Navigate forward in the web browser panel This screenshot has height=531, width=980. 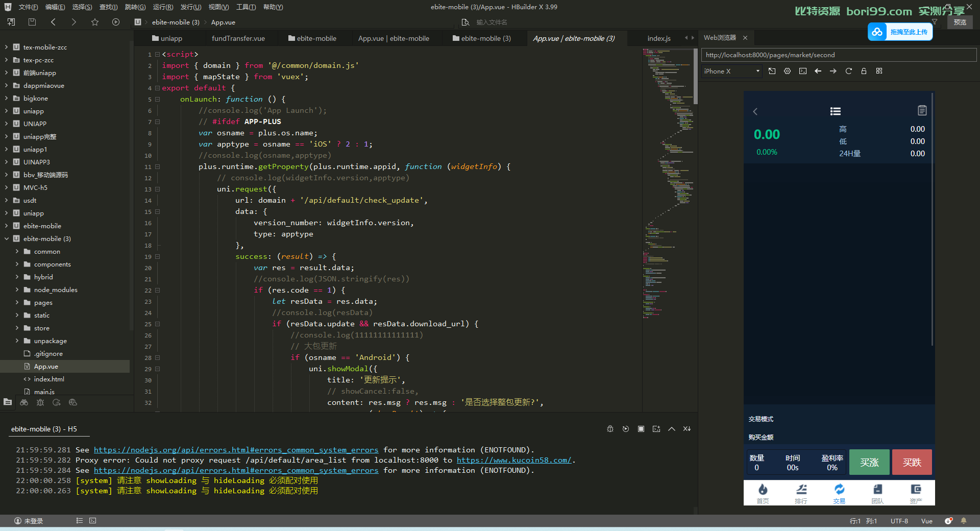[x=833, y=71]
